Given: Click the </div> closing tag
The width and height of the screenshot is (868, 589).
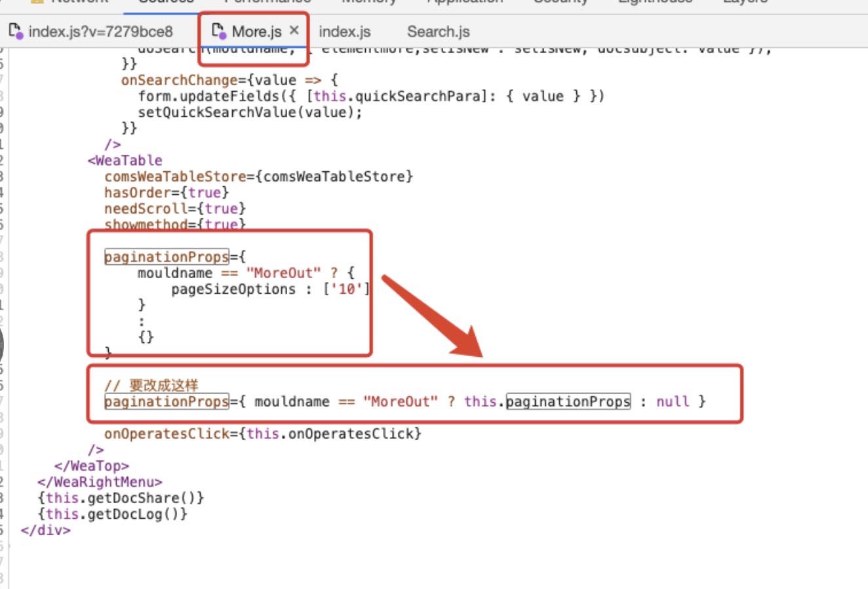Looking at the screenshot, I should (45, 530).
